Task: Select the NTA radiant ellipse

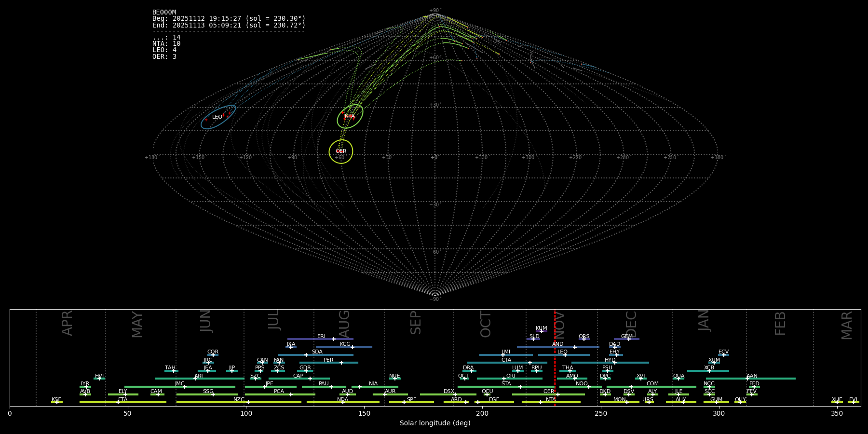Action: 350,116
